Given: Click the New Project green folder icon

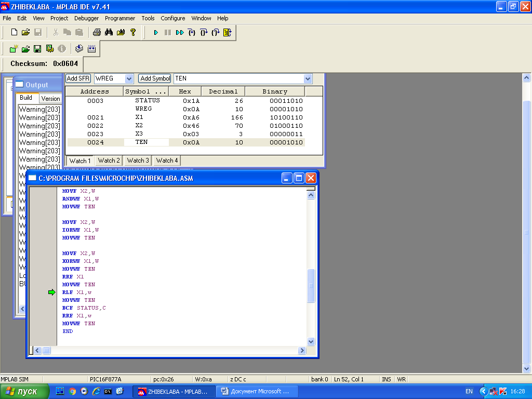Looking at the screenshot, I should [x=14, y=49].
